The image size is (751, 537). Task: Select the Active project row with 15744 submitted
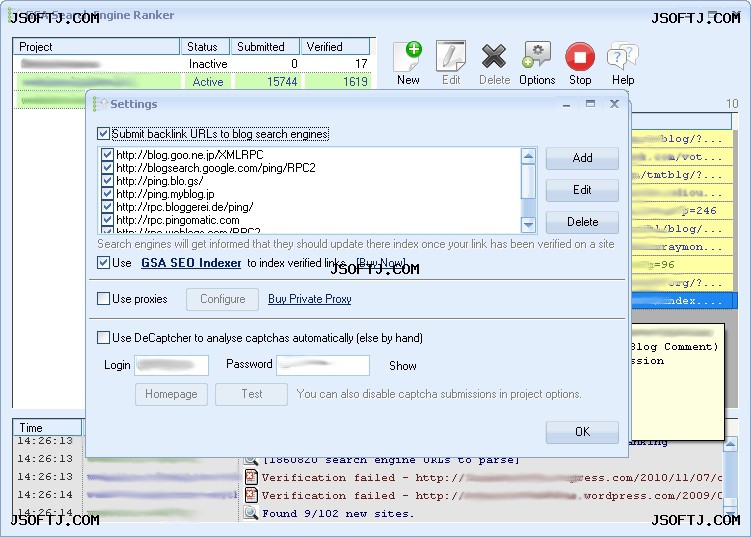click(192, 82)
